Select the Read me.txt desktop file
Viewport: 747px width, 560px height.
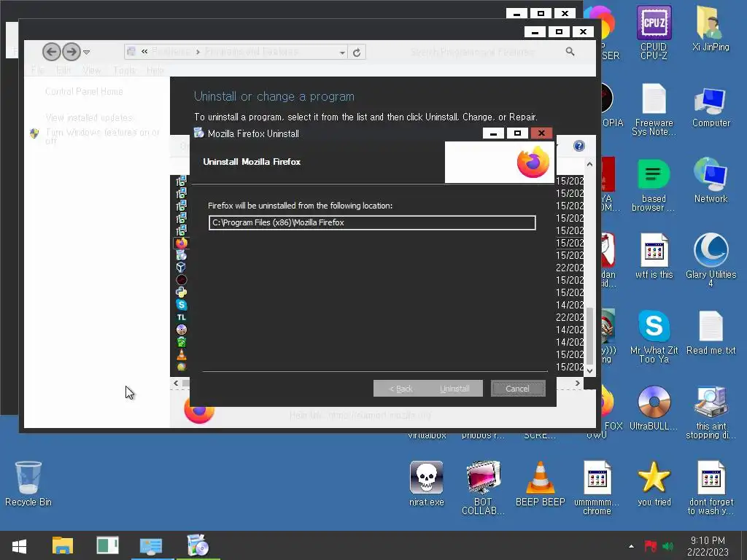coord(711,332)
